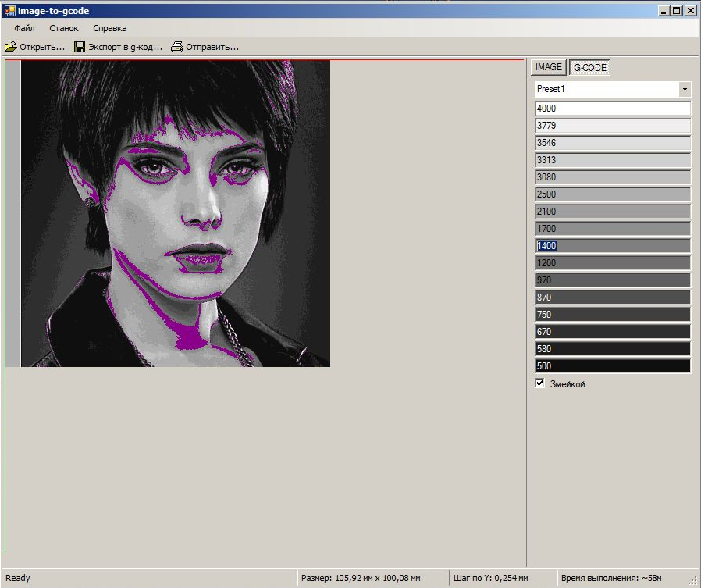Open the Станок menu
Screen dimensions: 701x588
click(x=64, y=28)
